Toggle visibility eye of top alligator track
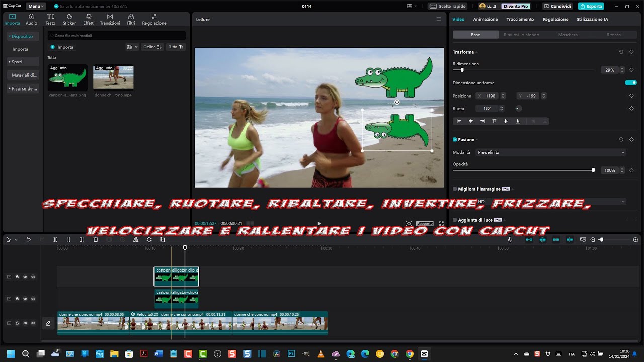 click(x=25, y=277)
